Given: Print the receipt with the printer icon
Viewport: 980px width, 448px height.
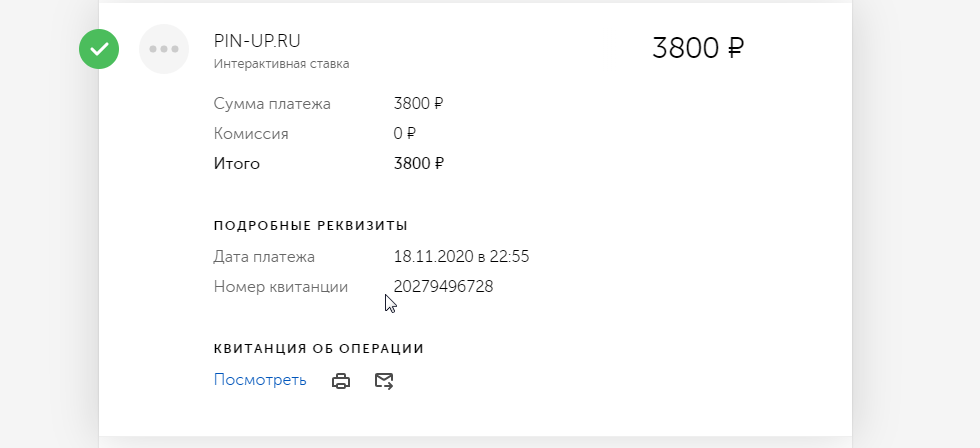Looking at the screenshot, I should point(341,381).
